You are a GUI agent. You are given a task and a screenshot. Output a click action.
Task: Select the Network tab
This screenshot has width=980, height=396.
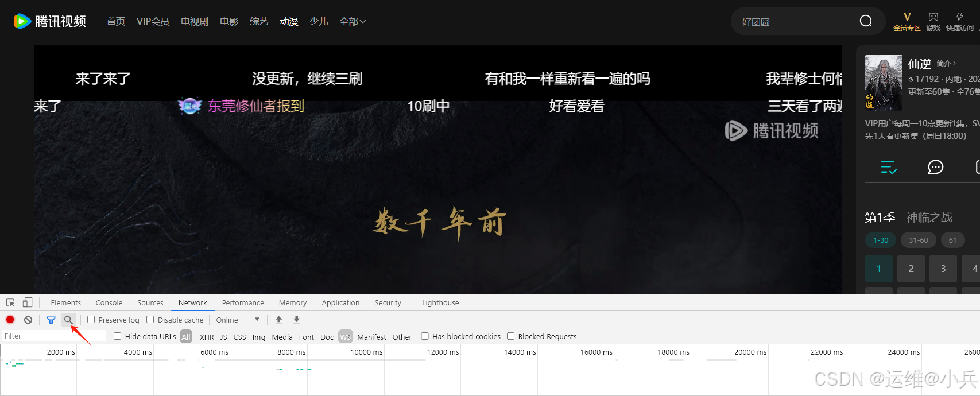point(192,302)
